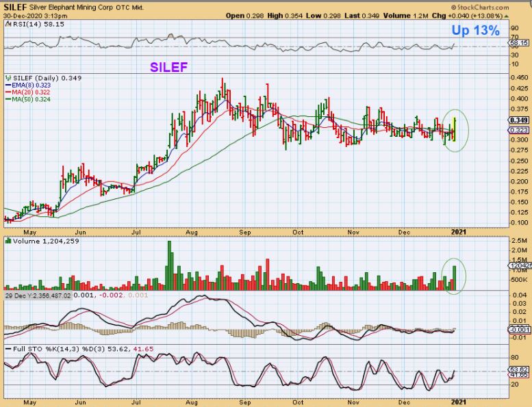Click 2021 on the price panel date axis
532x407 pixels.
pyautogui.click(x=458, y=232)
